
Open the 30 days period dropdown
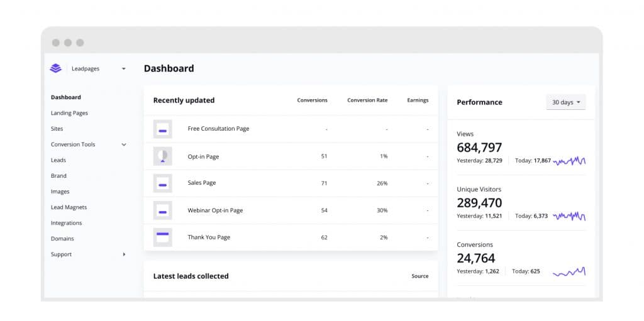pos(566,102)
